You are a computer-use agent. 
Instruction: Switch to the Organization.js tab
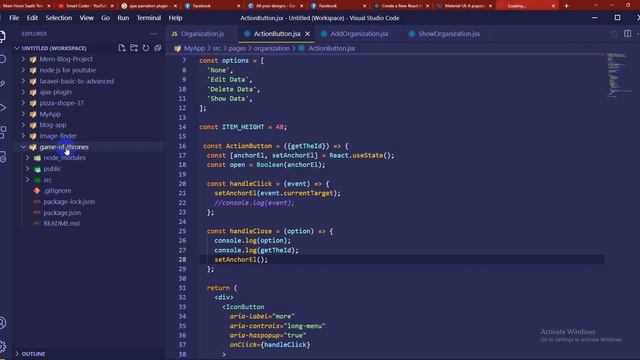point(202,34)
